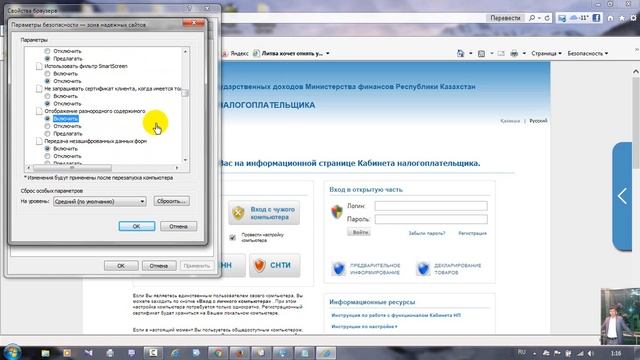
Task: Click the network signal tray icon
Action: click(x=580, y=353)
